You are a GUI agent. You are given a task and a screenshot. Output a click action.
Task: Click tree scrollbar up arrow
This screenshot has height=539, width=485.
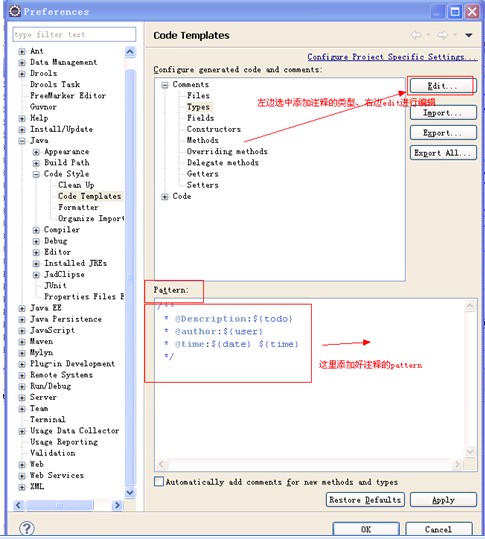(x=130, y=52)
